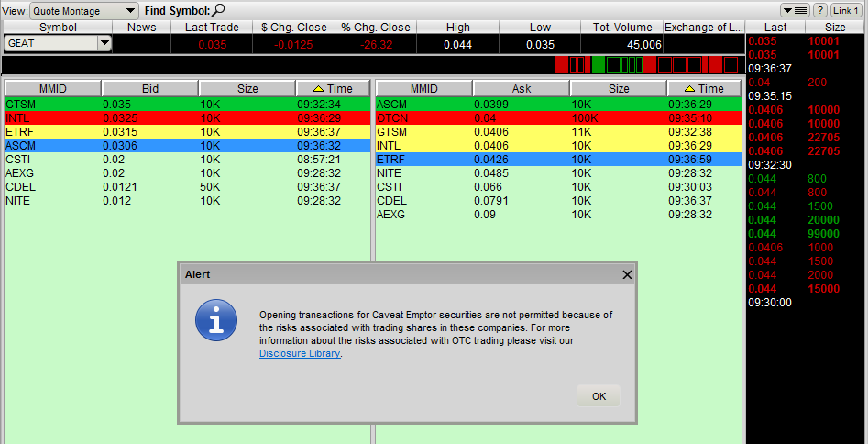The width and height of the screenshot is (868, 444).
Task: Click the Size header in time and sales
Action: 835,28
